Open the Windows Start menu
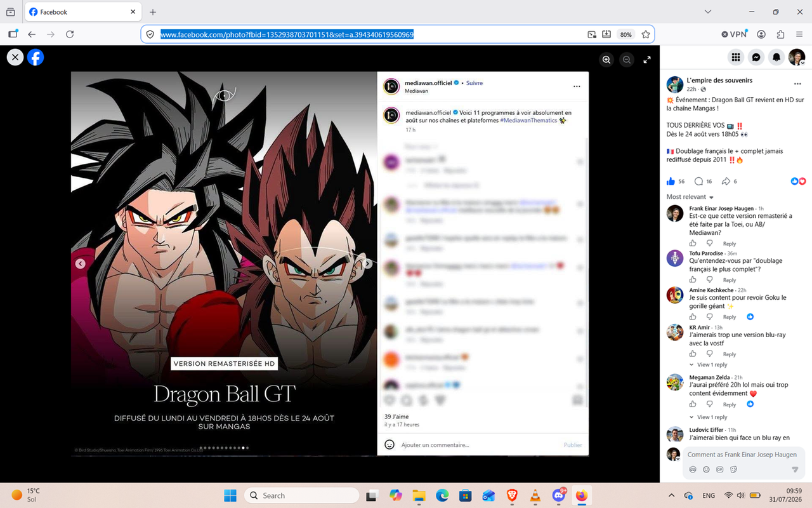812x508 pixels. [x=230, y=495]
